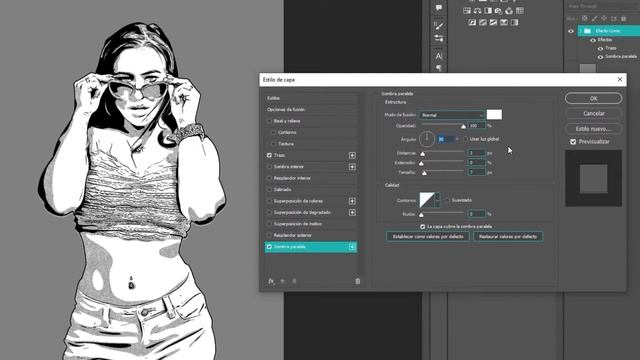Viewport: 640px width, 360px height.
Task: Add a Black & White adjustment layer
Action: coord(488,11)
